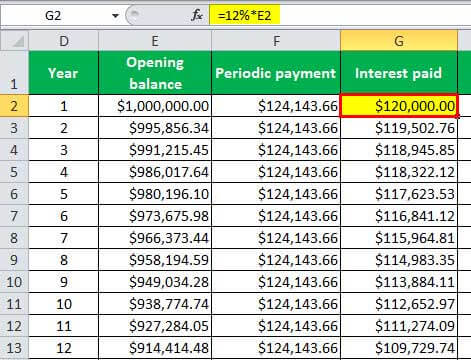Viewport: 471px width, 360px height.
Task: Select periodic payment cell in Year 3 row
Action: [x=276, y=150]
